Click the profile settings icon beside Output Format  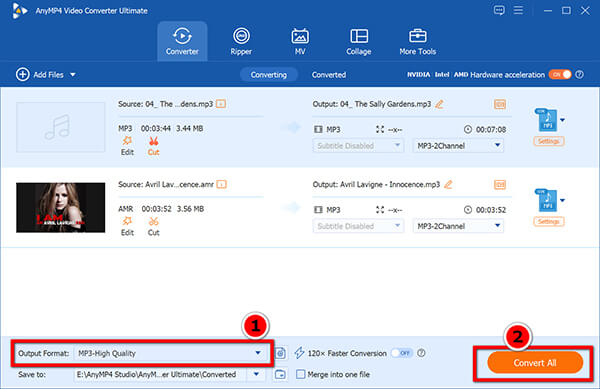(280, 353)
